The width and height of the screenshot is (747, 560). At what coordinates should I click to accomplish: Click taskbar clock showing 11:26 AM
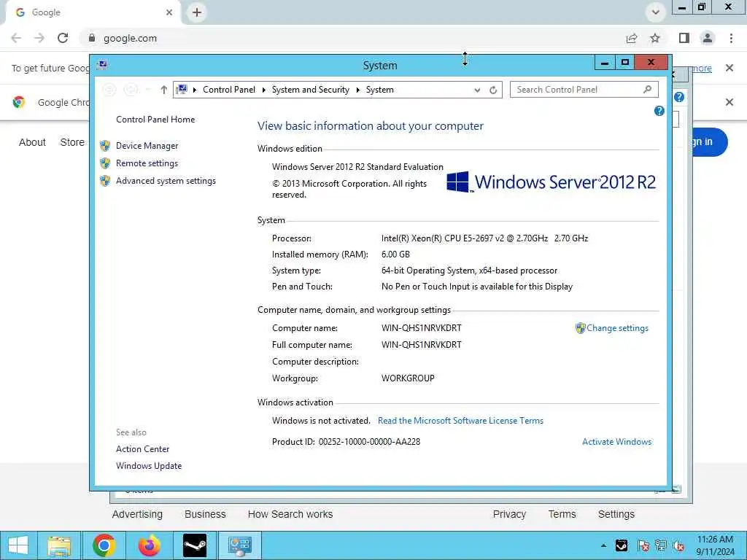[715, 545]
